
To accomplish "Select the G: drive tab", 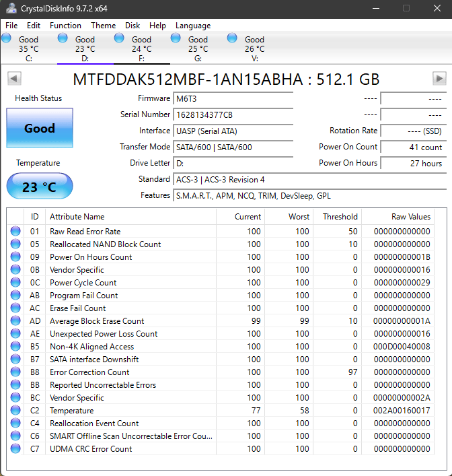I will [198, 48].
